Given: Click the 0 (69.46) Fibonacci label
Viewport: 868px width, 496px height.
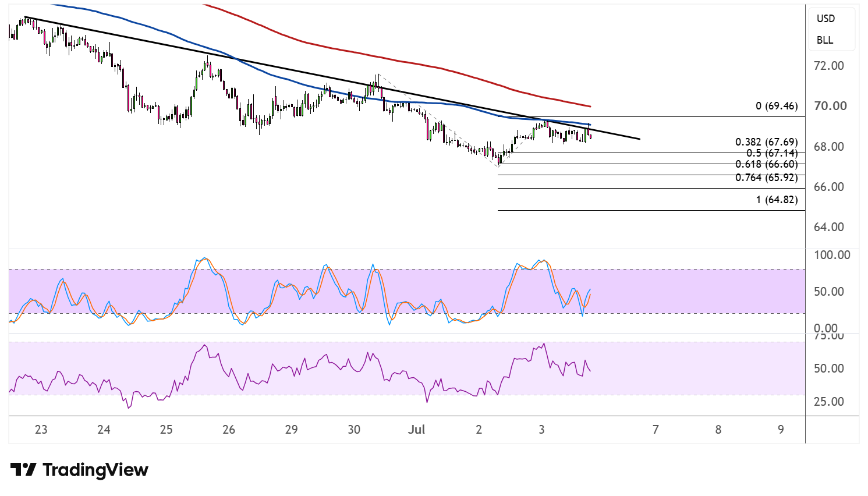Looking at the screenshot, I should pos(777,106).
